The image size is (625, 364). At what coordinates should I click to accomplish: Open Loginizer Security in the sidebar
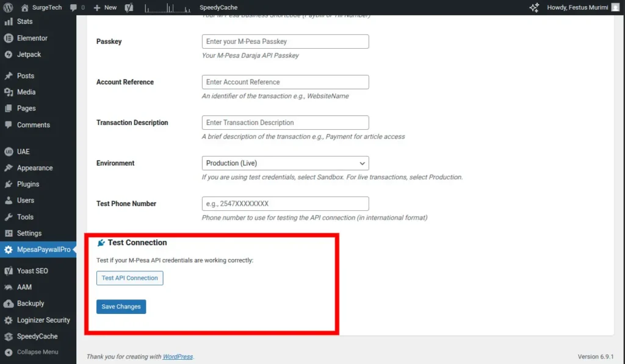pos(43,320)
